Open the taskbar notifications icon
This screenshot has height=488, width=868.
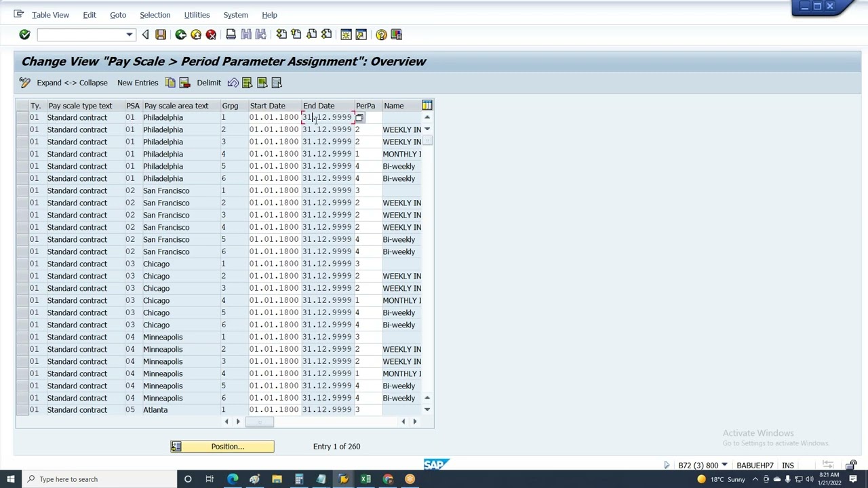click(x=853, y=479)
